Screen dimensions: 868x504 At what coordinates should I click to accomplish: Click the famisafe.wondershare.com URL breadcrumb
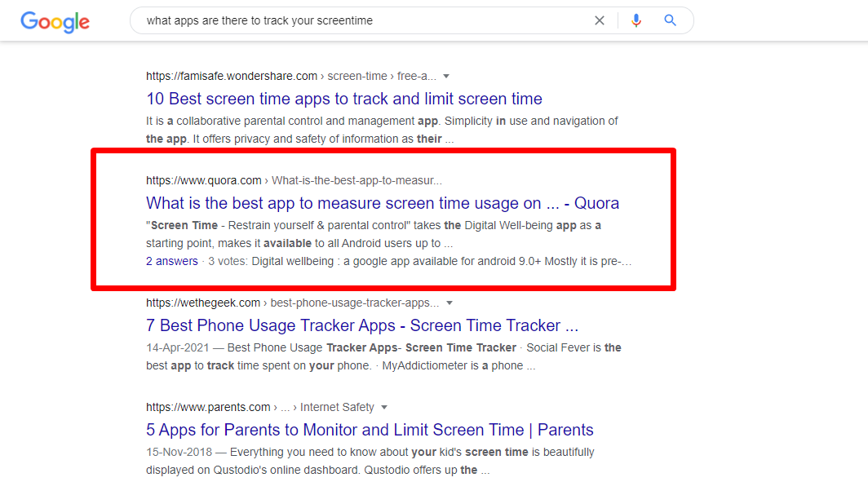click(291, 76)
